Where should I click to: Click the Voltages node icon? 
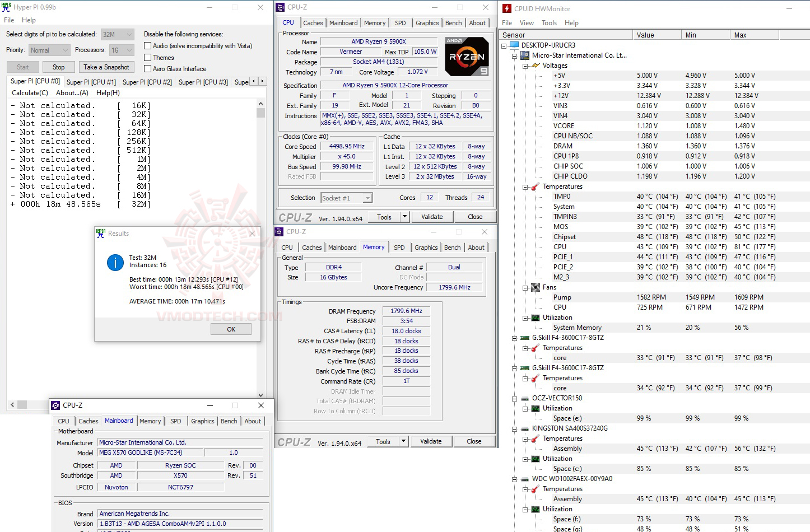pyautogui.click(x=536, y=66)
